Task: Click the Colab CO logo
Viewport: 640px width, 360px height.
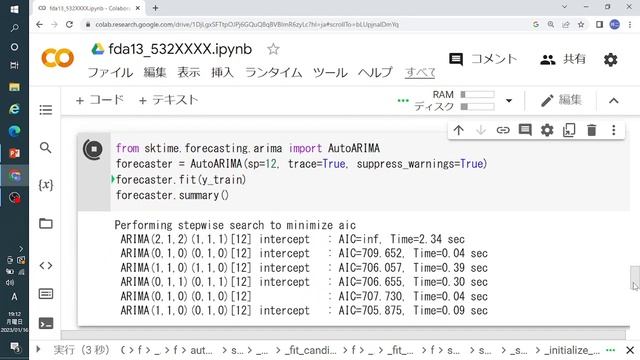Action: [x=58, y=58]
